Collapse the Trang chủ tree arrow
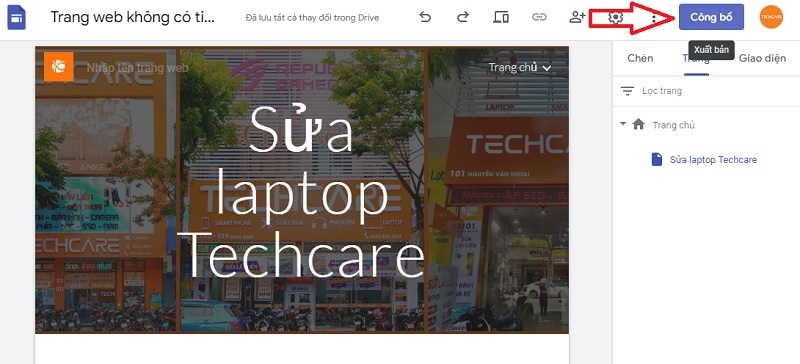 tap(622, 124)
